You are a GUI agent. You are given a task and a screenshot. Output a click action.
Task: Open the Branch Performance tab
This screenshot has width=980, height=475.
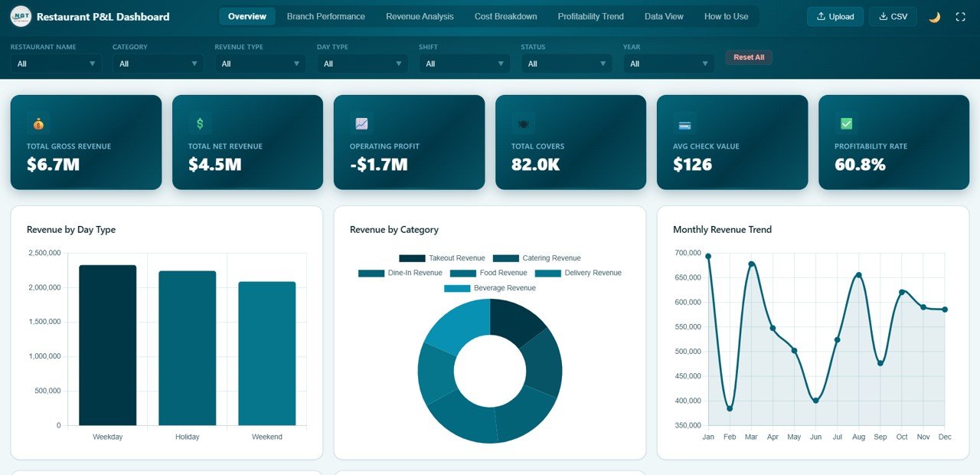(326, 16)
